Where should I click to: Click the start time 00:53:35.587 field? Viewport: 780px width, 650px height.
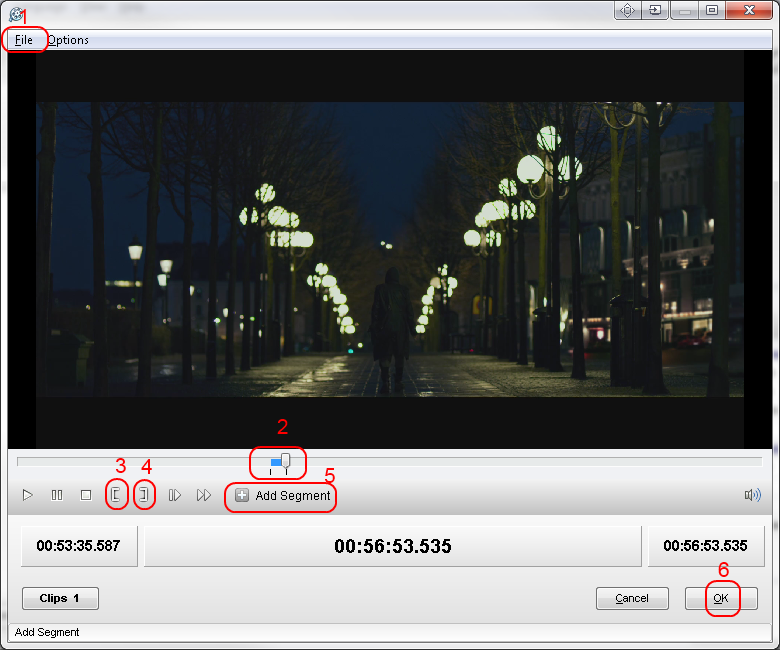point(79,546)
